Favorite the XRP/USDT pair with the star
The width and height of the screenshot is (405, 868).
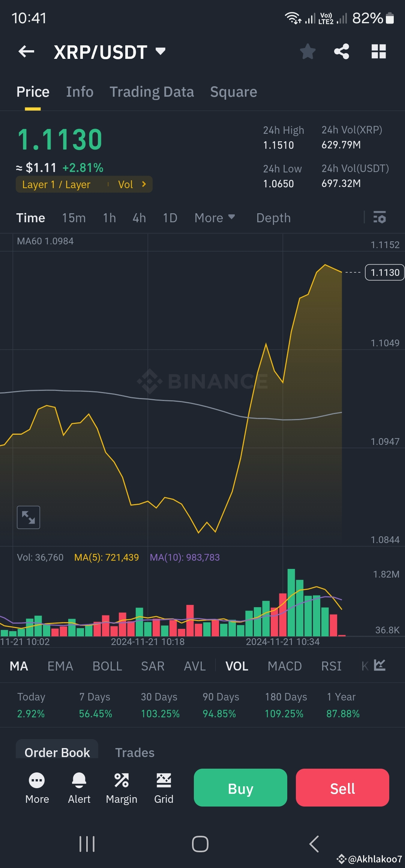pyautogui.click(x=308, y=52)
